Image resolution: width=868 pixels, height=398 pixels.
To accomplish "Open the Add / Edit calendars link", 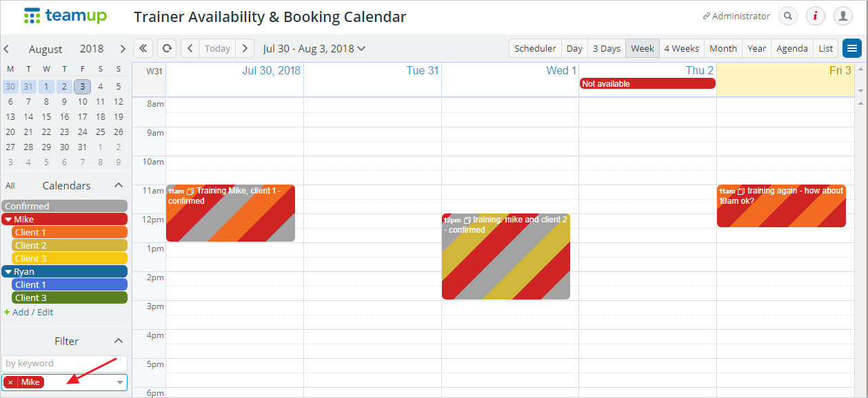I will [x=28, y=312].
